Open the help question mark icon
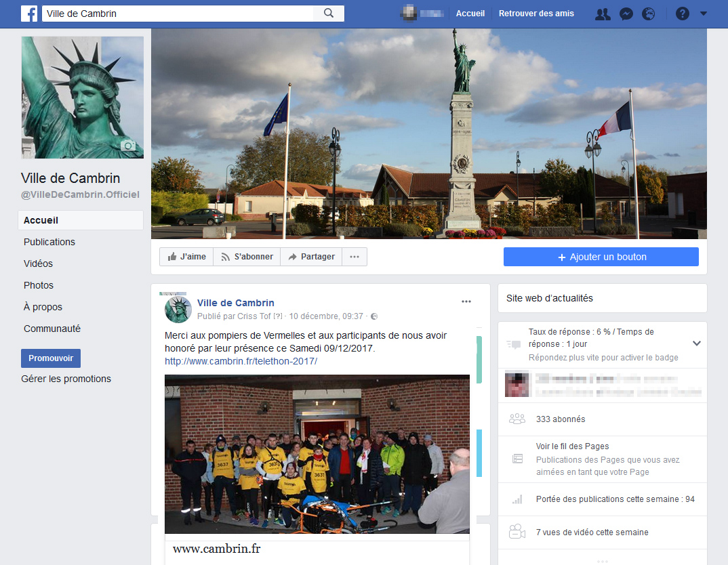 [682, 14]
